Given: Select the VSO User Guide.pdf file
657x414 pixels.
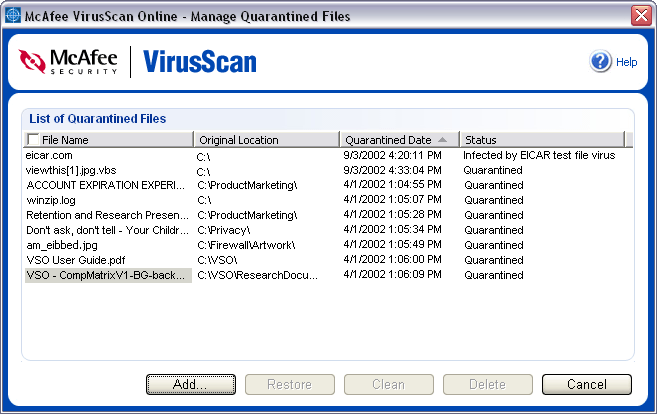Looking at the screenshot, I should pyautogui.click(x=75, y=260).
